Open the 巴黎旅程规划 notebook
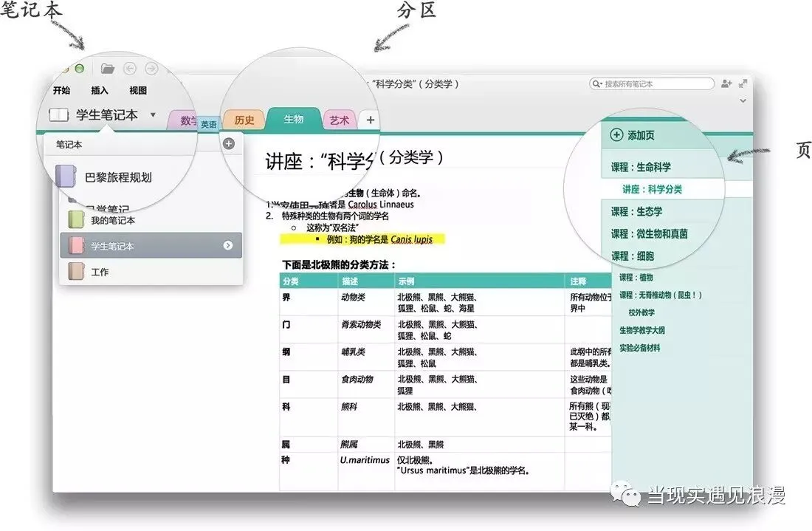This screenshot has width=812, height=531. click(x=119, y=177)
